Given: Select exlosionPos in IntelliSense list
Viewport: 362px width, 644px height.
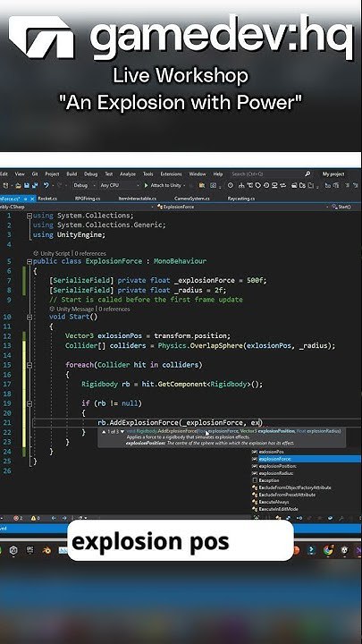Looking at the screenshot, I should 307,452.
